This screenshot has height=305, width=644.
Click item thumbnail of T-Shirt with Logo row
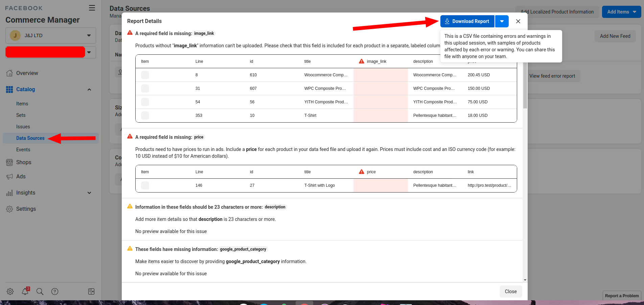pos(145,185)
